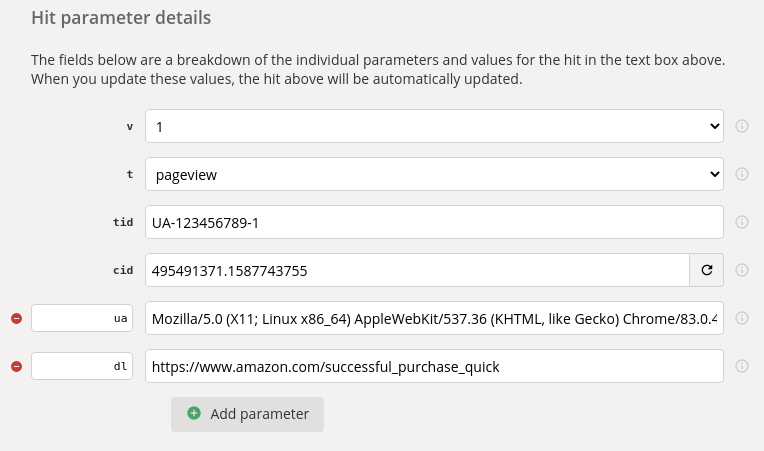This screenshot has width=764, height=451.
Task: Click the info icon beside ua field
Action: click(x=742, y=318)
